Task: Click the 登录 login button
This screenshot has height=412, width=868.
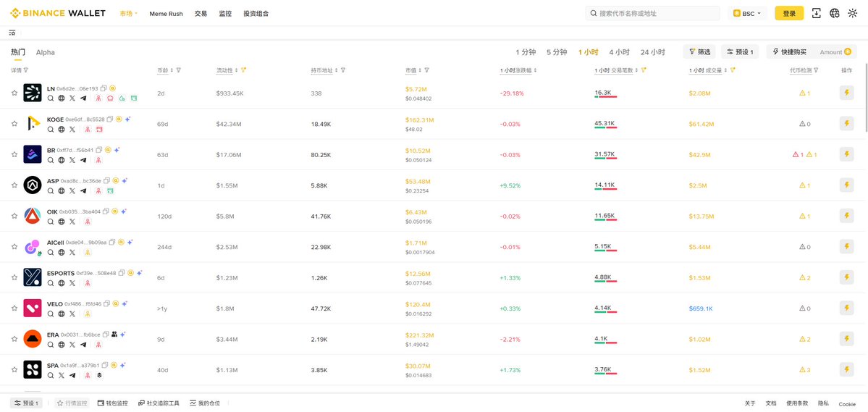Action: [x=789, y=13]
